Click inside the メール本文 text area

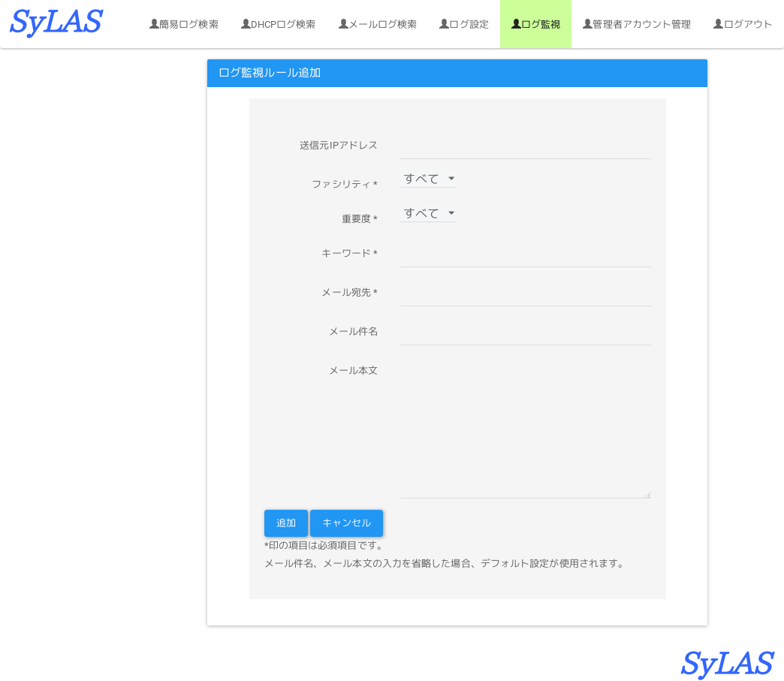pos(525,429)
